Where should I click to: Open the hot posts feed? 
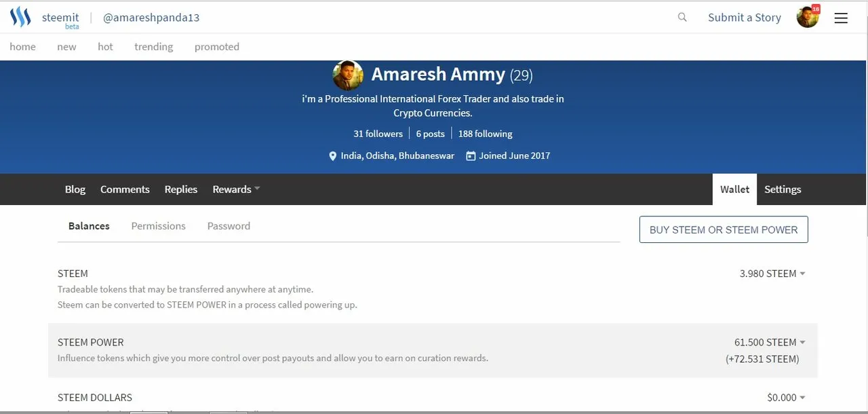pyautogui.click(x=105, y=47)
